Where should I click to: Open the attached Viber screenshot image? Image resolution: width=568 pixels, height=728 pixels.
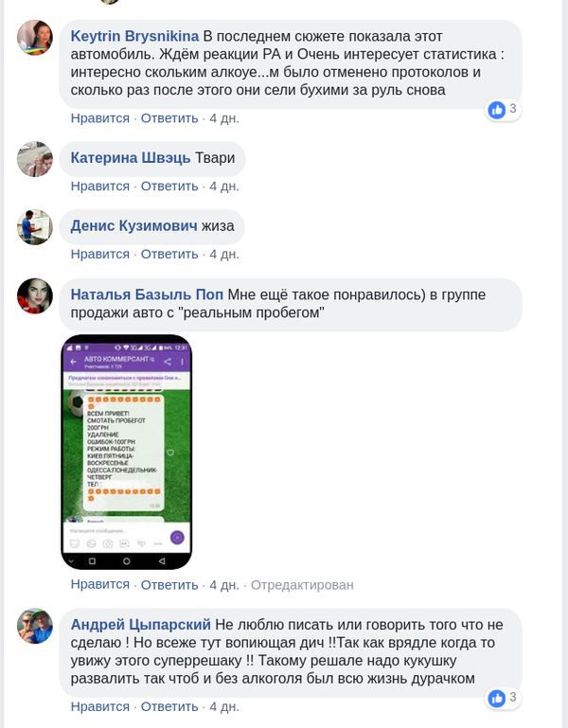[126, 452]
